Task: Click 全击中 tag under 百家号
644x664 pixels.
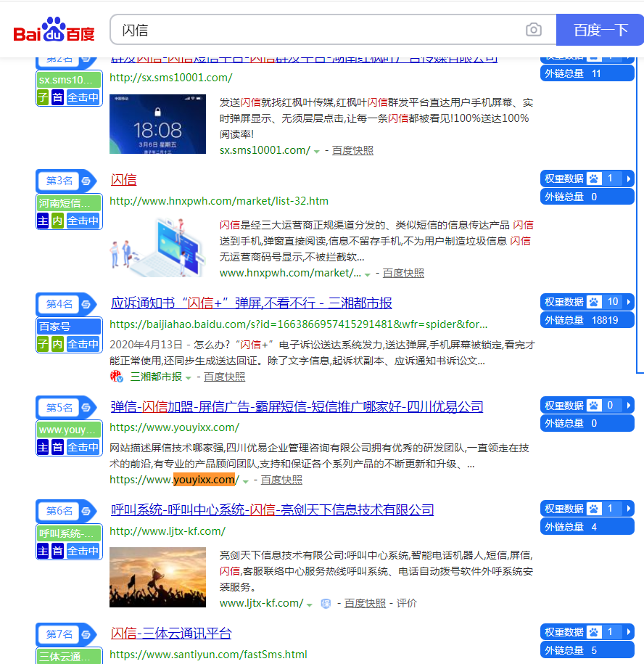Action: coord(83,344)
